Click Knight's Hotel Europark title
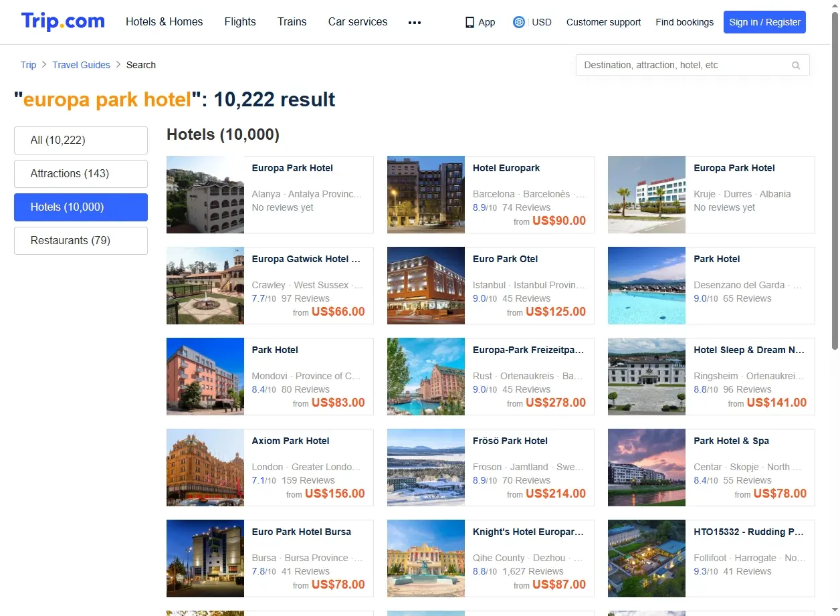Screen dimensions: 840x616 [528, 532]
